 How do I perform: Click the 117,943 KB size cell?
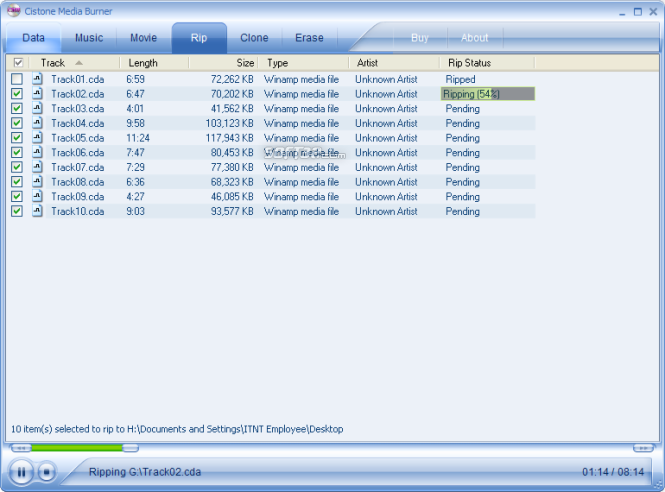[229, 138]
